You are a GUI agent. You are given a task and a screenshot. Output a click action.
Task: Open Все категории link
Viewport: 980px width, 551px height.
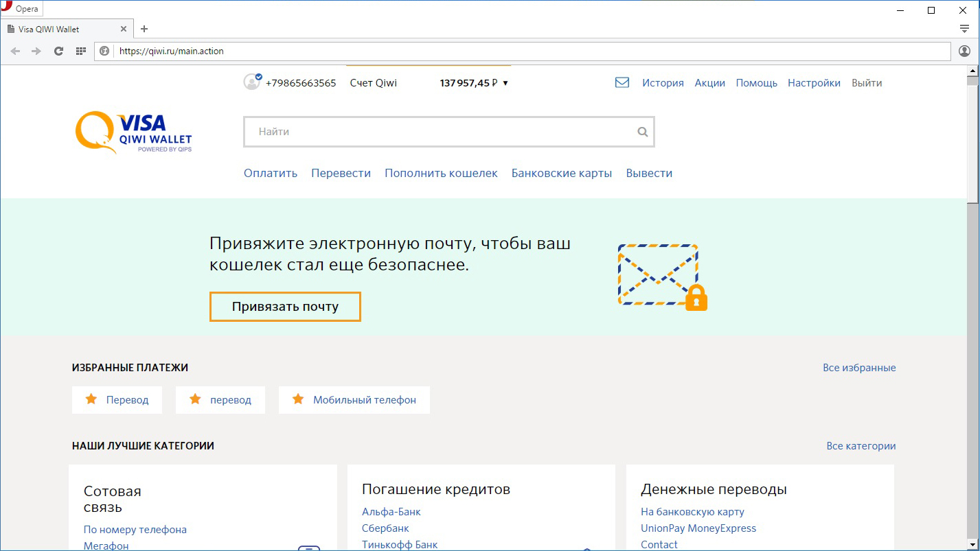pyautogui.click(x=861, y=446)
